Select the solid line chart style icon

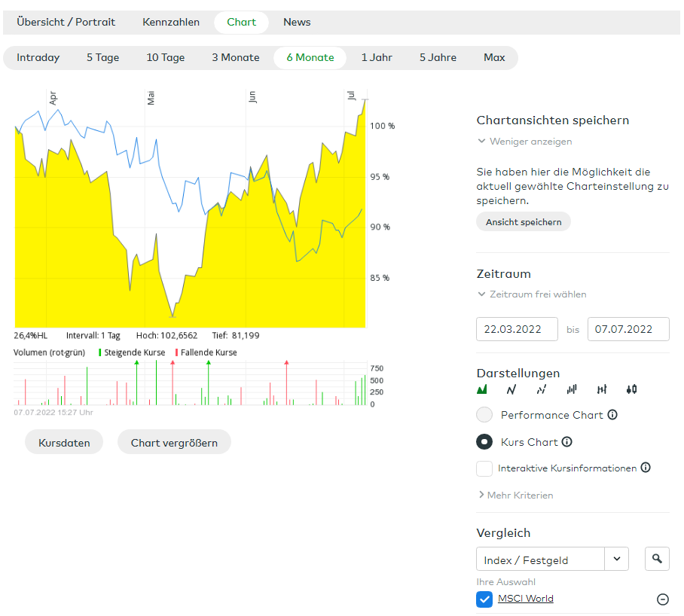511,389
